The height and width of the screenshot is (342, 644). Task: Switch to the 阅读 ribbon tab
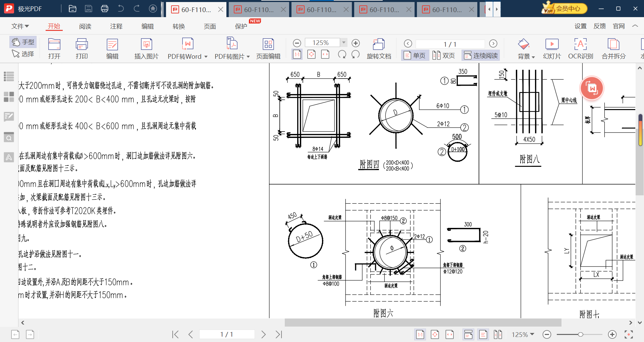click(x=85, y=26)
